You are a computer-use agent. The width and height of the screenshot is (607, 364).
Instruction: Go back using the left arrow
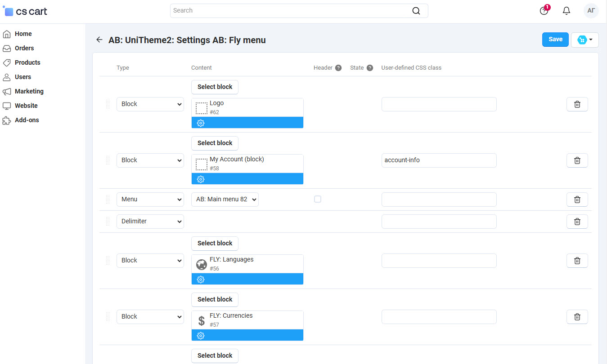tap(99, 40)
